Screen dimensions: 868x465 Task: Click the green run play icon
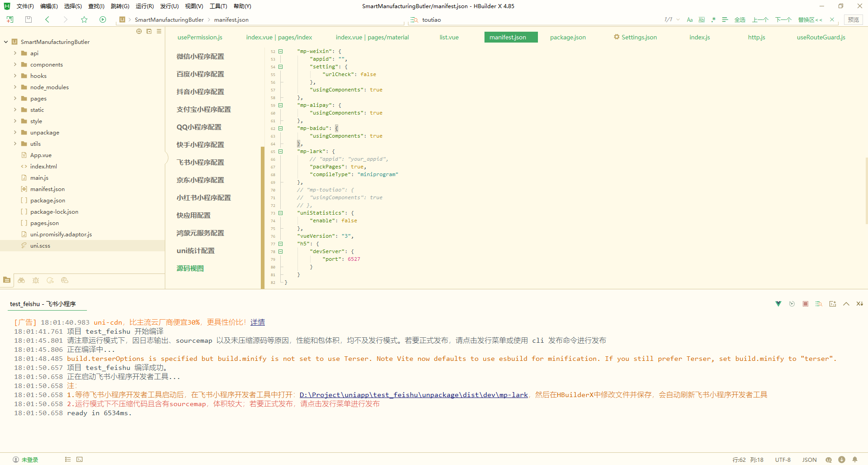pyautogui.click(x=103, y=19)
